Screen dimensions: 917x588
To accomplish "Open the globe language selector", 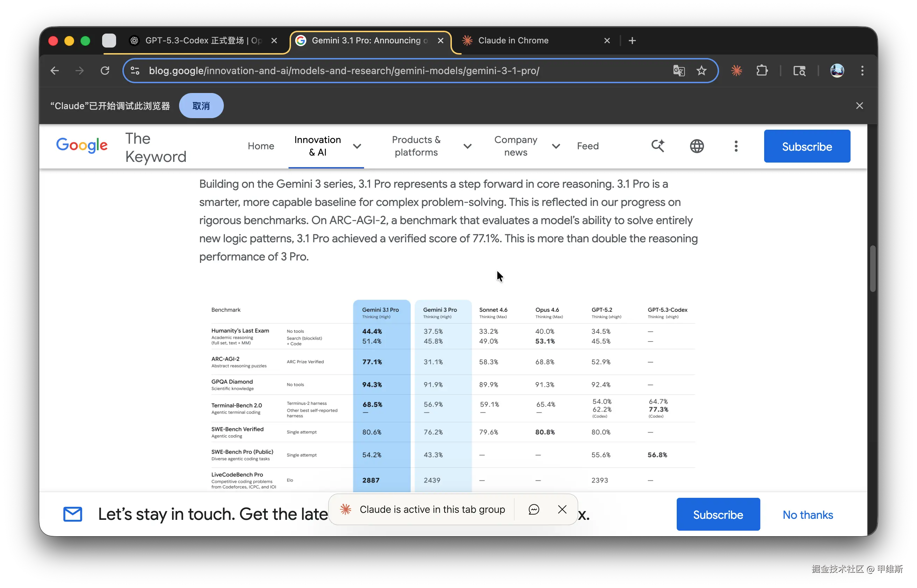I will [697, 146].
